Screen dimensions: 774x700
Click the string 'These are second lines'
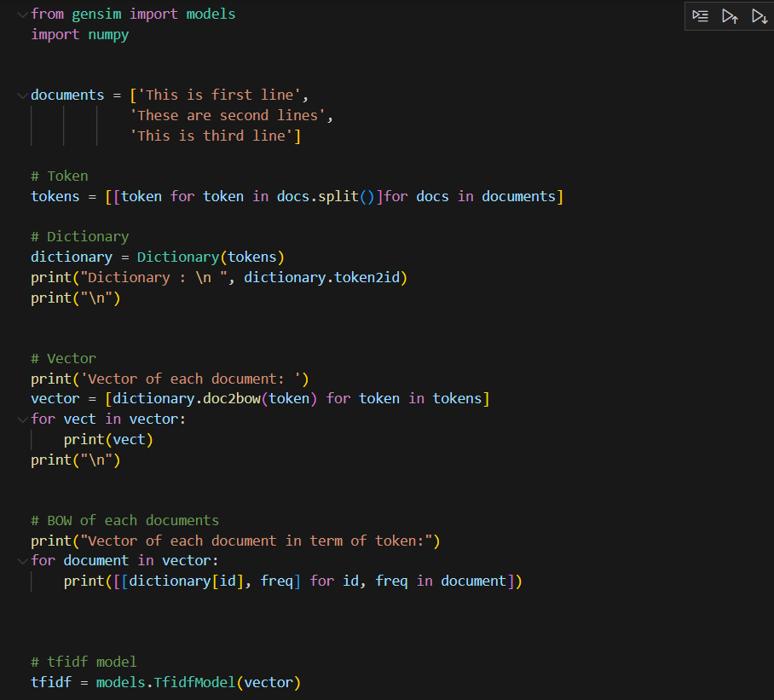click(228, 115)
